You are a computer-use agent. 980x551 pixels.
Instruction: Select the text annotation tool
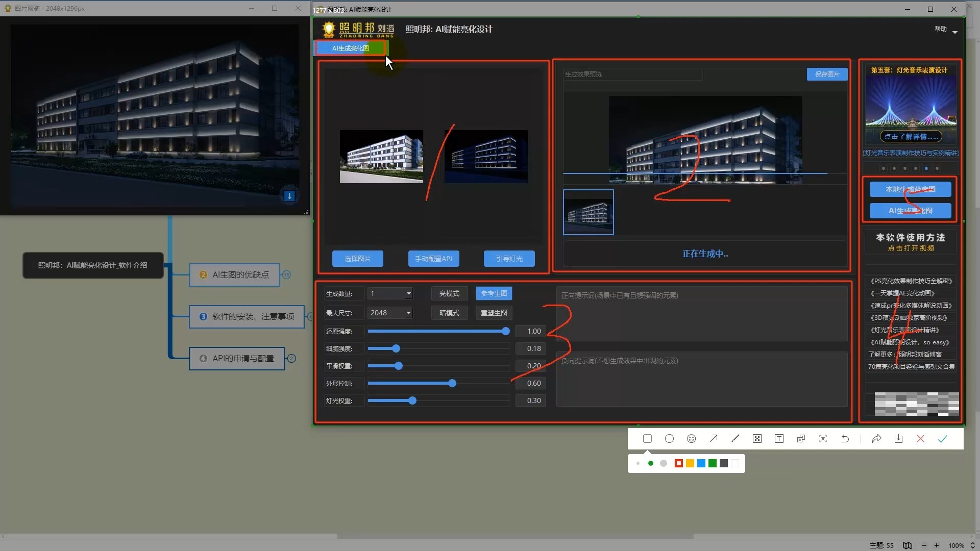pyautogui.click(x=779, y=439)
